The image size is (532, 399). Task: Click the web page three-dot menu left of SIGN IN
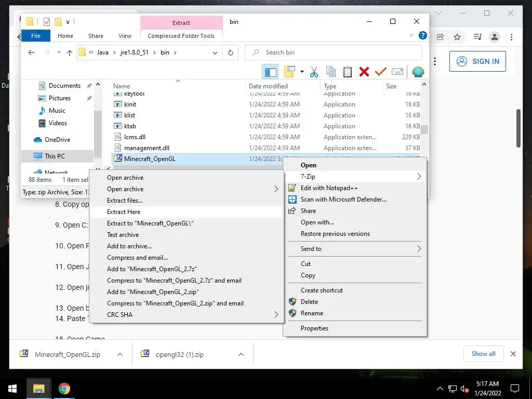435,61
